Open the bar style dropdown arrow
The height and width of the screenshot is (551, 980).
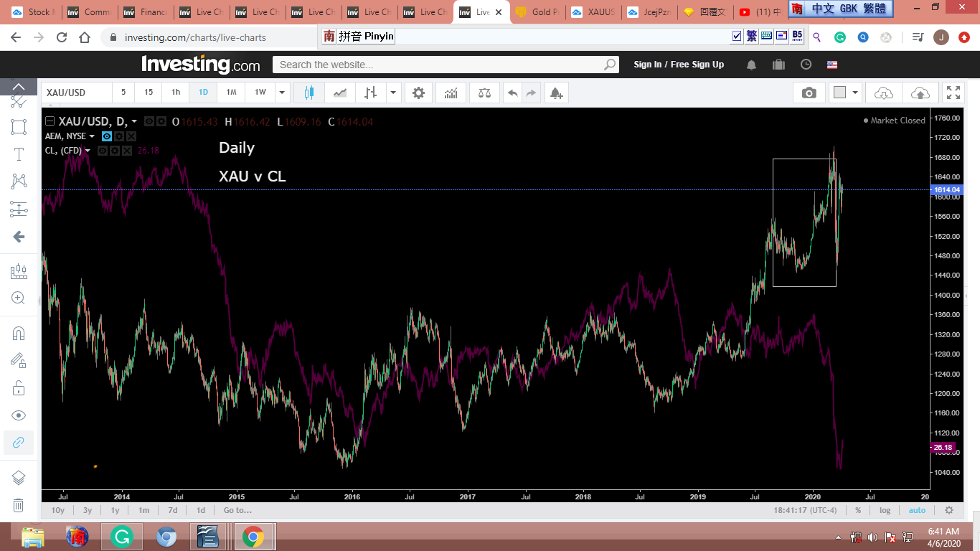[x=393, y=93]
